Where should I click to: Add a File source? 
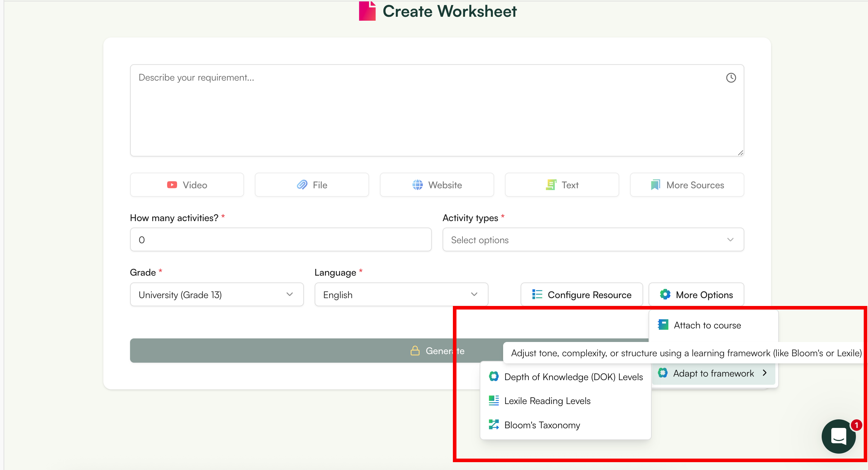pyautogui.click(x=312, y=185)
